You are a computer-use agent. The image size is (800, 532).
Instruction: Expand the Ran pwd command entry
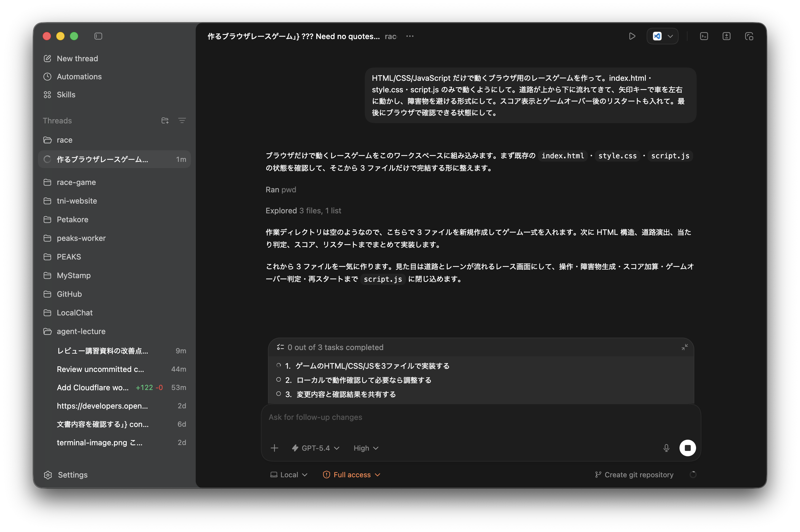point(281,190)
